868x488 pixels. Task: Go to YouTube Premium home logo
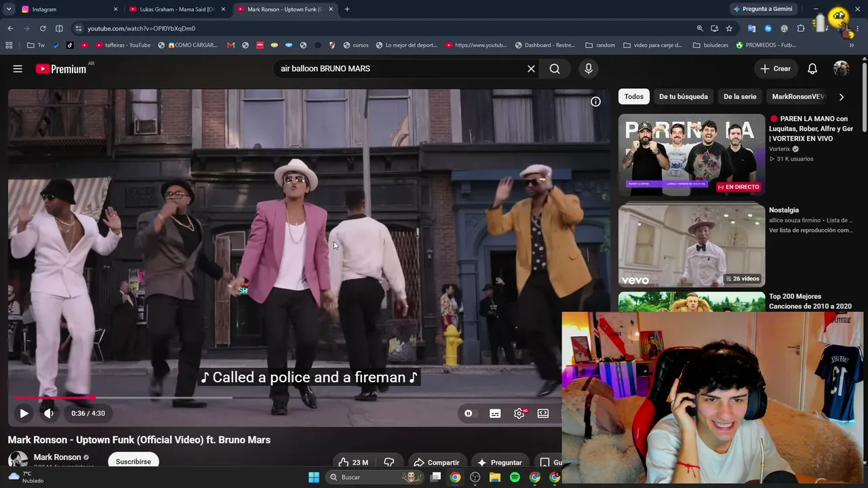61,68
